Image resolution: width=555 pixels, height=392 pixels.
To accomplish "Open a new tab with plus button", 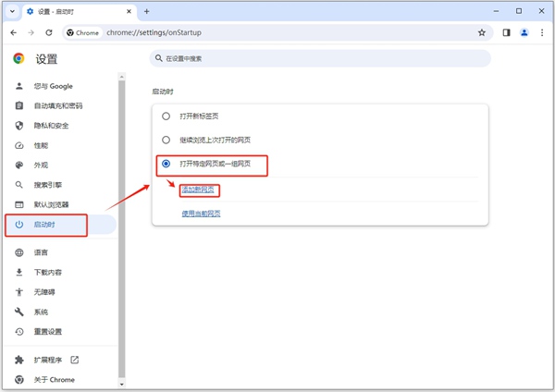I will point(146,11).
